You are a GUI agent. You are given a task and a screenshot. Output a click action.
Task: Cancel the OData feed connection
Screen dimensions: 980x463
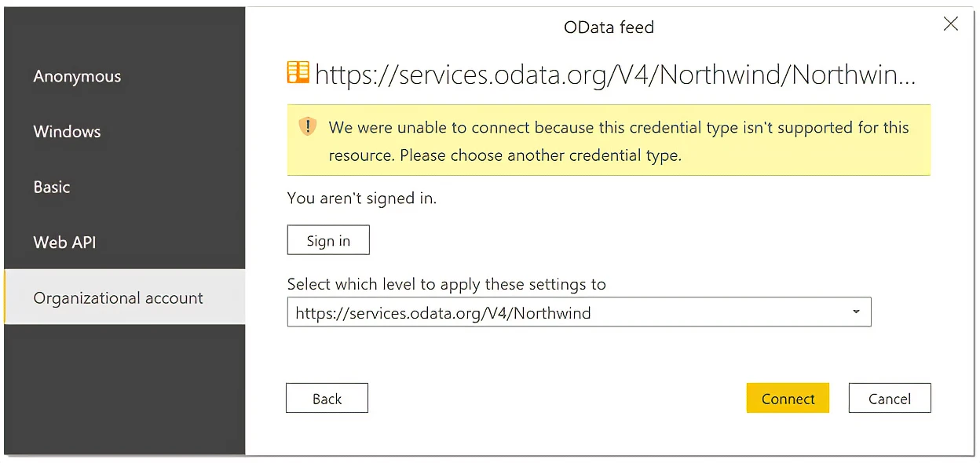coord(890,399)
